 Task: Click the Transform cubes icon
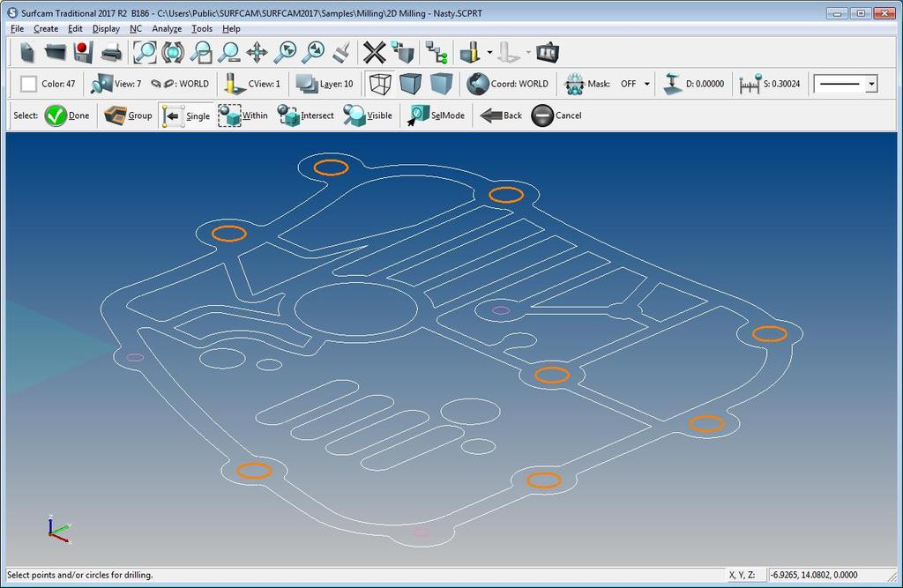[402, 52]
